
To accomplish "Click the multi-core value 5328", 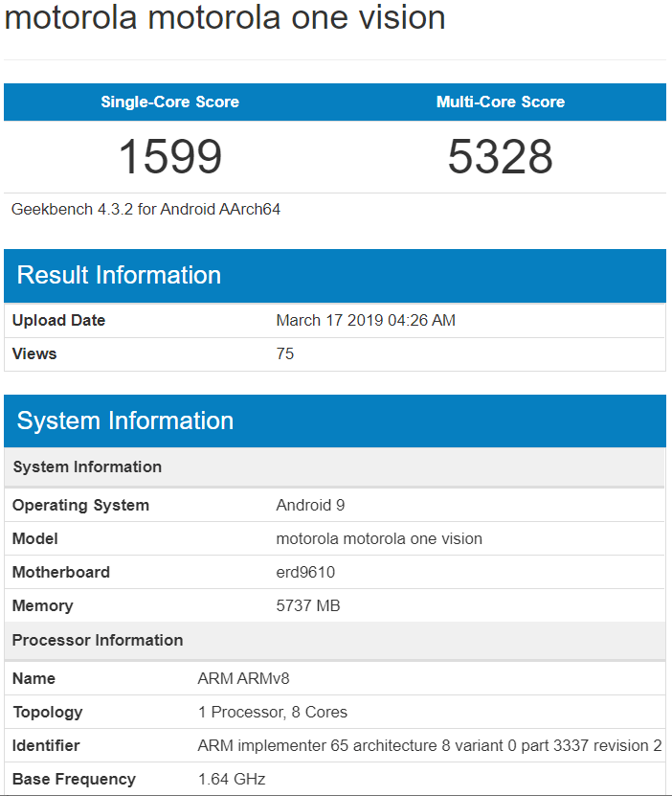I will [x=500, y=156].
